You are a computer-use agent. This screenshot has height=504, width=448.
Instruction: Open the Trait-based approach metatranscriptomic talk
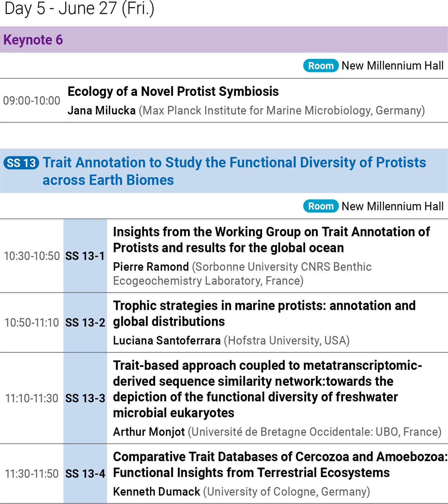267,389
